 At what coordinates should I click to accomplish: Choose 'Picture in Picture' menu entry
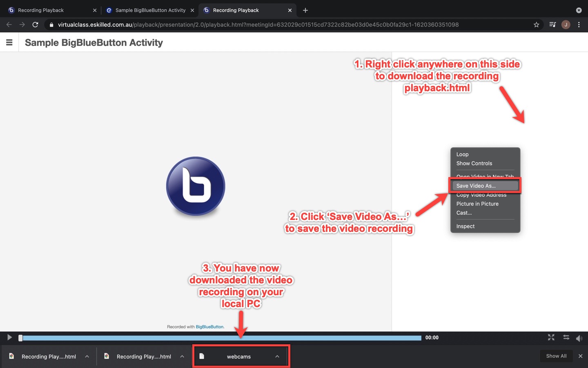click(x=477, y=204)
